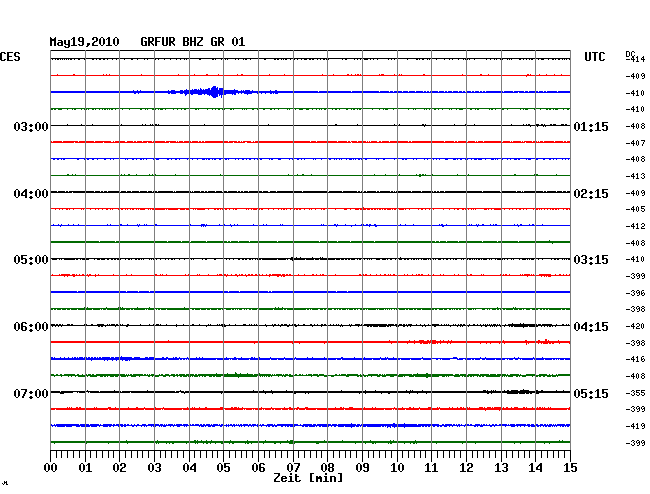This screenshot has height=494, width=650.
Task: Click minute label 01 on the axis
Action: pos(85,468)
